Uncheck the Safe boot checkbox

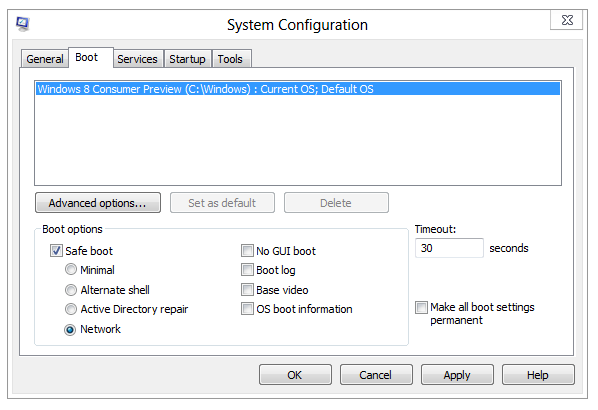(x=56, y=251)
